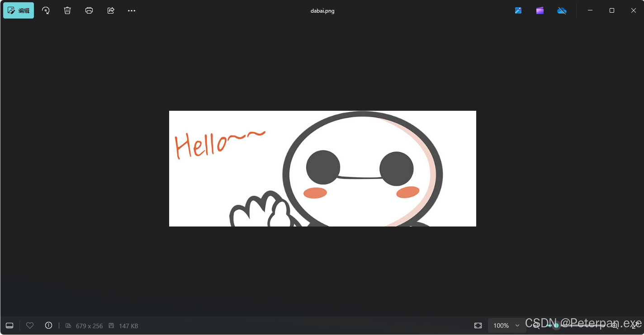The width and height of the screenshot is (644, 335).
Task: Open Clipchamp with the purple clapperboard icon
Action: click(x=540, y=10)
